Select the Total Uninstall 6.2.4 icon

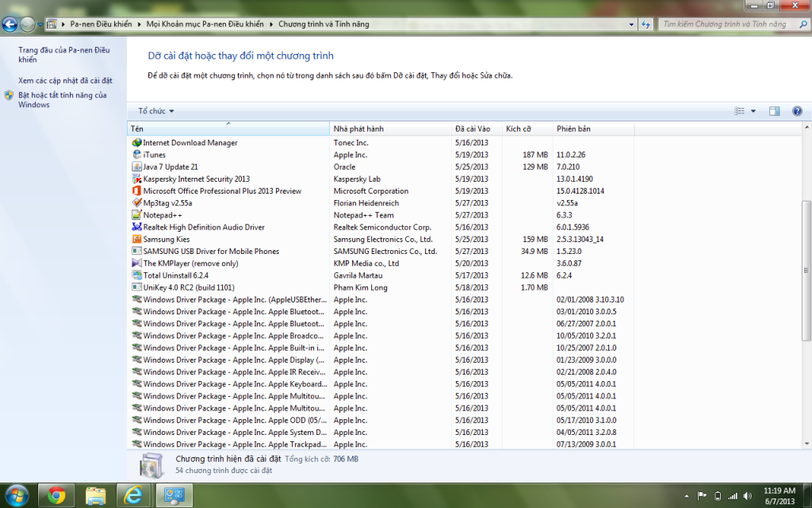136,275
